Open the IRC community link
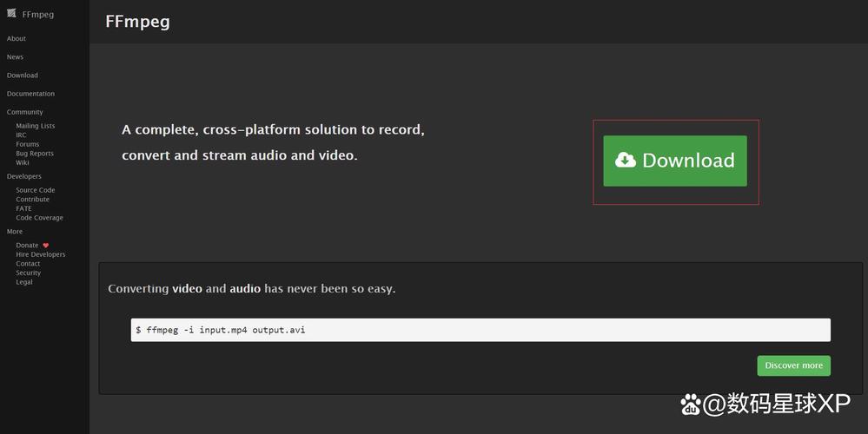Viewport: 868px width, 434px height. pyautogui.click(x=21, y=135)
